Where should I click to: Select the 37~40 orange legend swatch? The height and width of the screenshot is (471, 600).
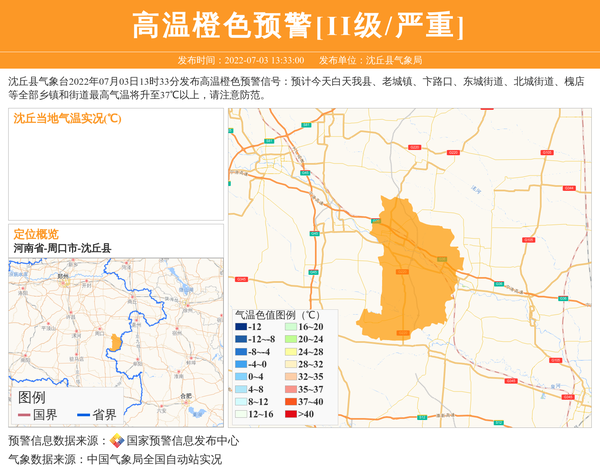(290, 402)
